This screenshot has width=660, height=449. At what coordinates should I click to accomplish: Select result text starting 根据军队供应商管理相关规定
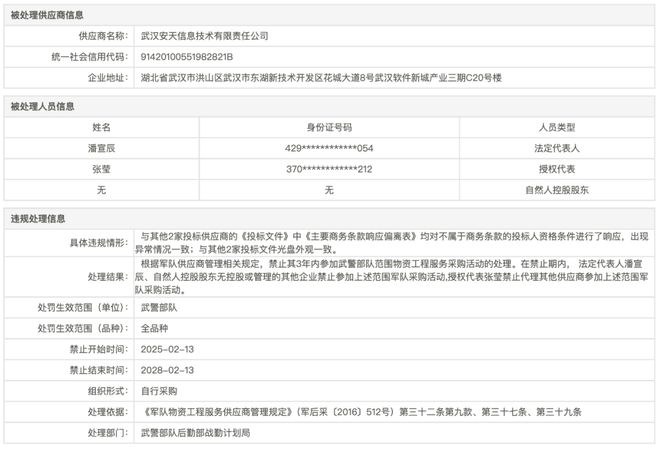pos(391,277)
